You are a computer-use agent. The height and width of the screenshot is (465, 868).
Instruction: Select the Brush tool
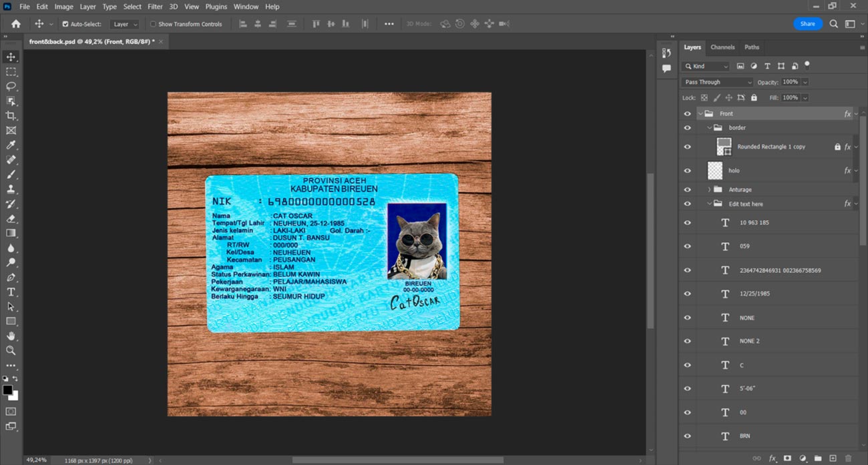point(11,174)
